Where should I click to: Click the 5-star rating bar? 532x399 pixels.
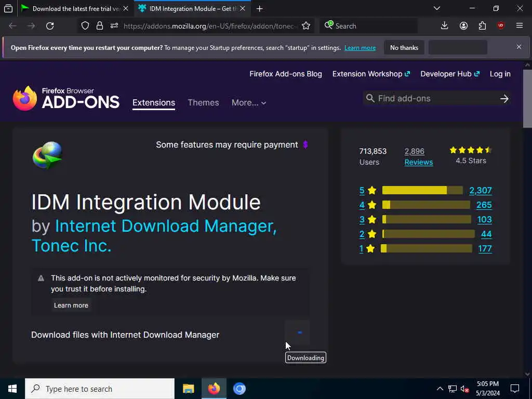tap(422, 190)
